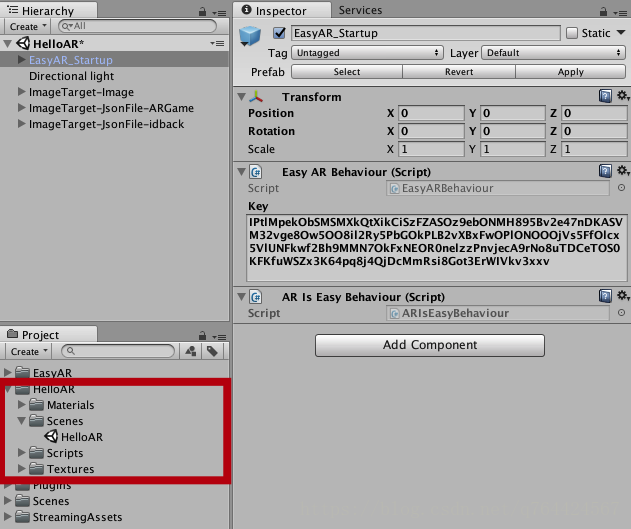Enable the Static checkbox
Image resolution: width=631 pixels, height=529 pixels.
[572, 33]
